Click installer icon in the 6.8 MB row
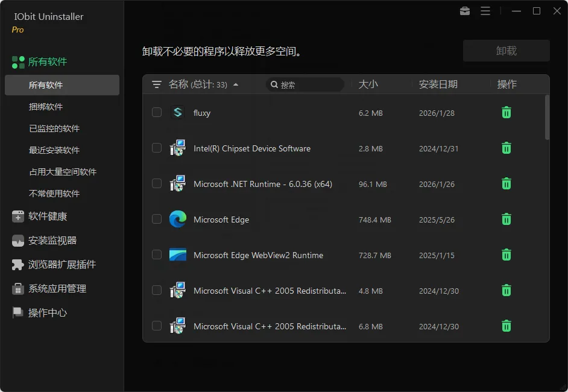 pyautogui.click(x=177, y=325)
